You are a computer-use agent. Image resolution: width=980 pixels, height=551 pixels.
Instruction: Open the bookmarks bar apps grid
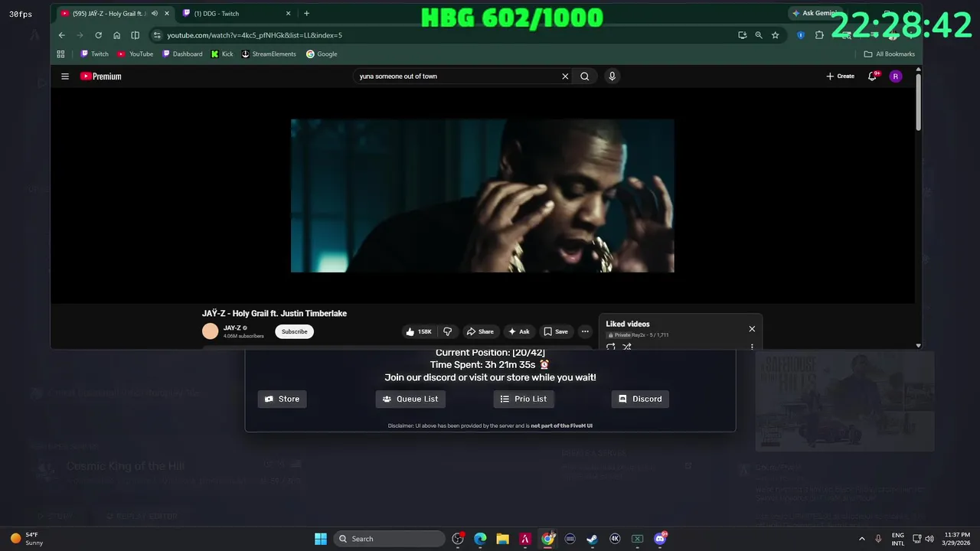click(61, 54)
